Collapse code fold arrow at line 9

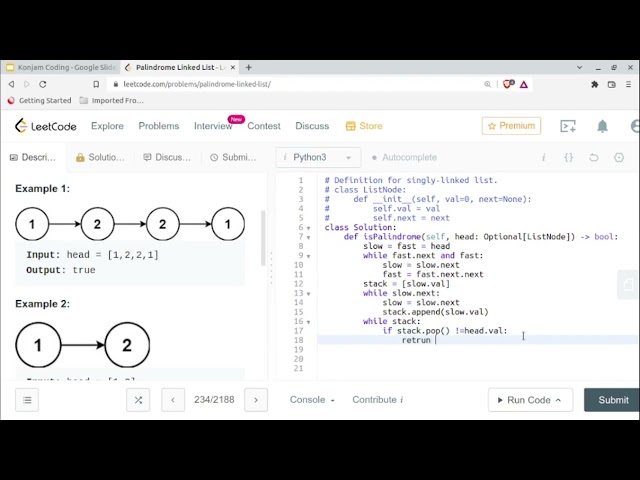tap(309, 256)
